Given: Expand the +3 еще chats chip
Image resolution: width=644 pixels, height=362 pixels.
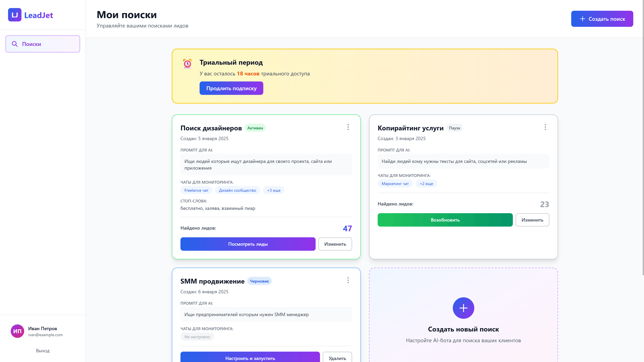Looking at the screenshot, I should pos(274,190).
